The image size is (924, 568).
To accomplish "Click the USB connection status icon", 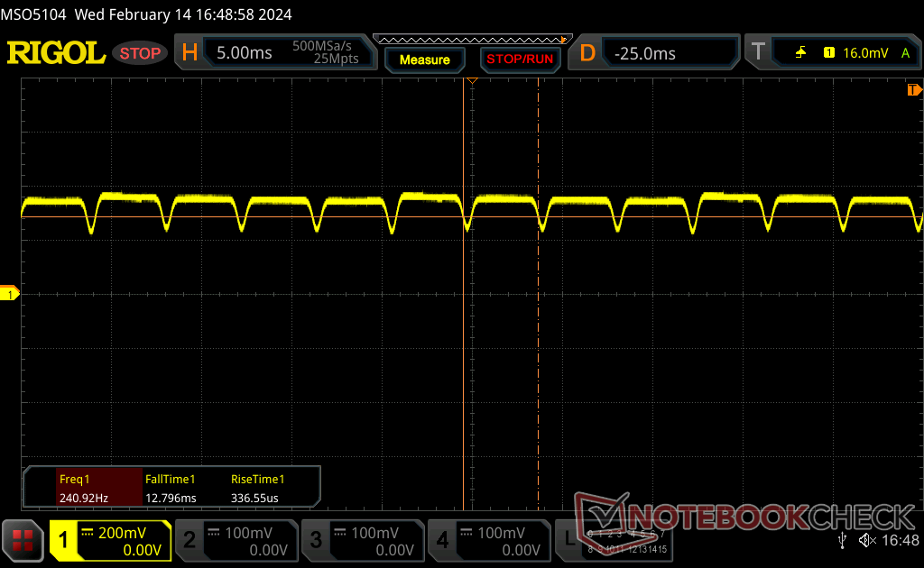I will tap(842, 540).
